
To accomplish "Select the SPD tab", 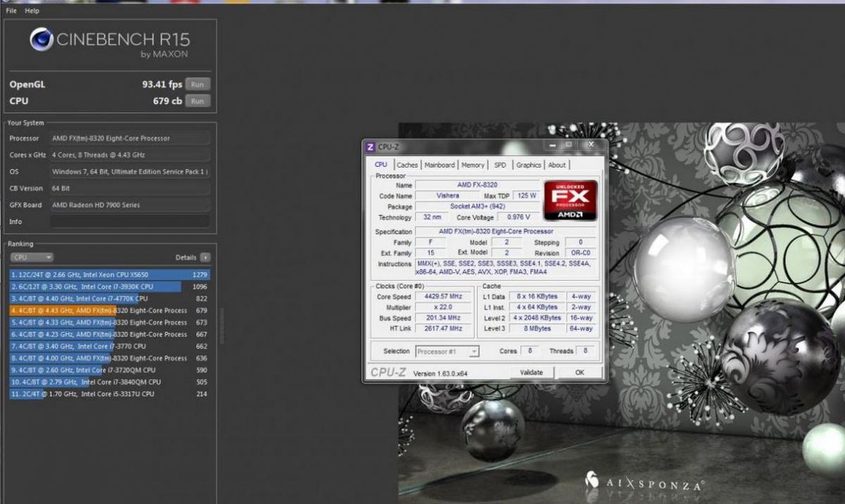I will coord(500,165).
